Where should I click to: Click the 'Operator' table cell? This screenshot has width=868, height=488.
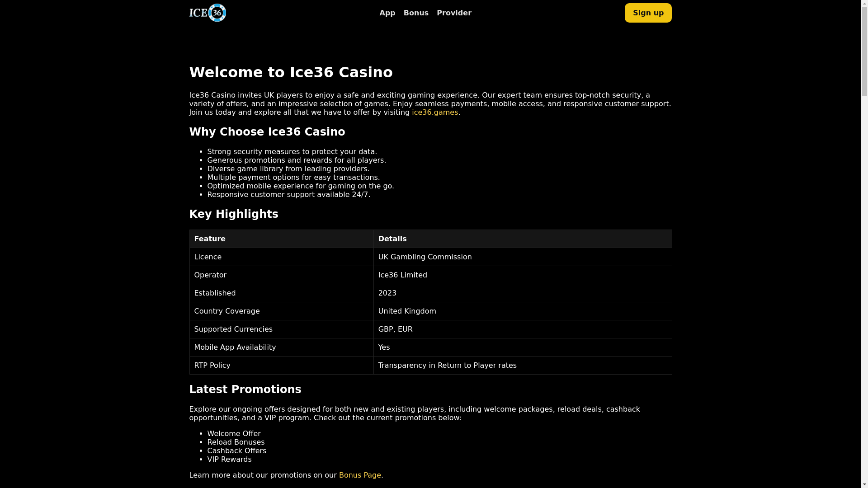pyautogui.click(x=281, y=275)
